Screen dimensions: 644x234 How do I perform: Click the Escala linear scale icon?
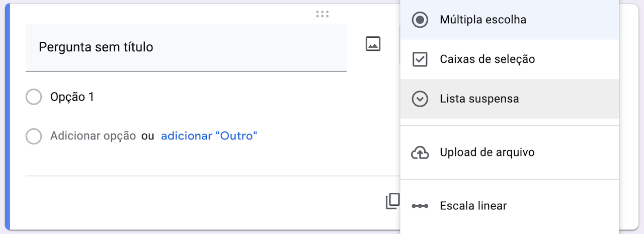[420, 206]
